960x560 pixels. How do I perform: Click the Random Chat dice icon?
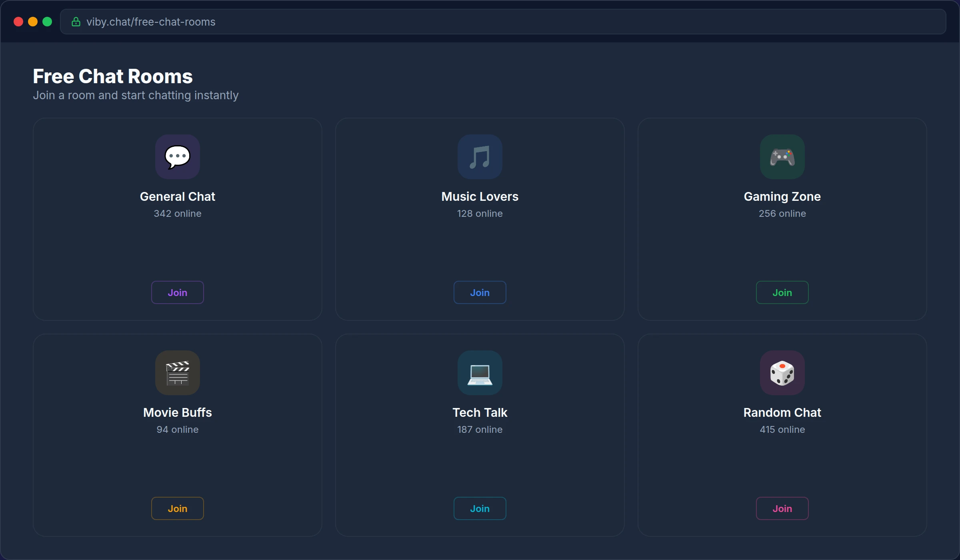[782, 373]
